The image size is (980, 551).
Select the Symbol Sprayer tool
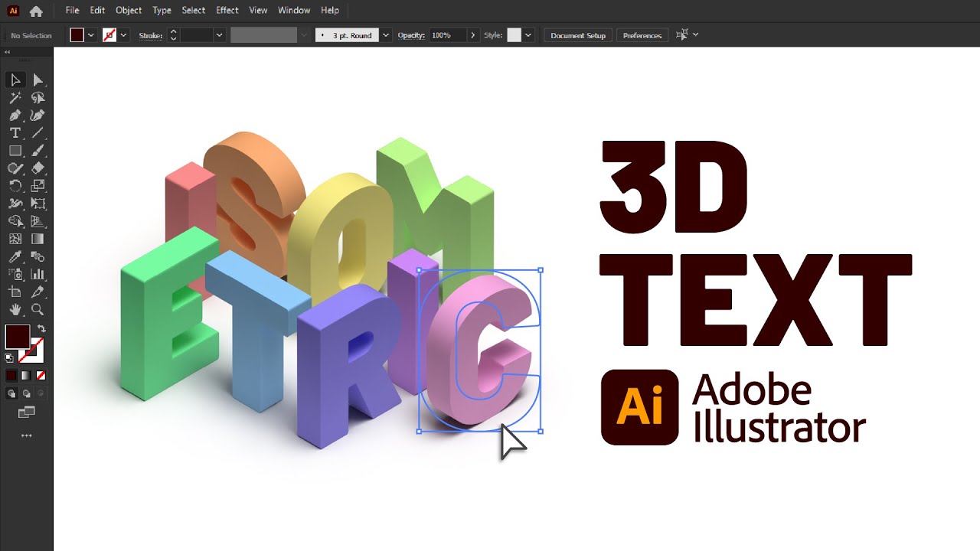pyautogui.click(x=15, y=275)
